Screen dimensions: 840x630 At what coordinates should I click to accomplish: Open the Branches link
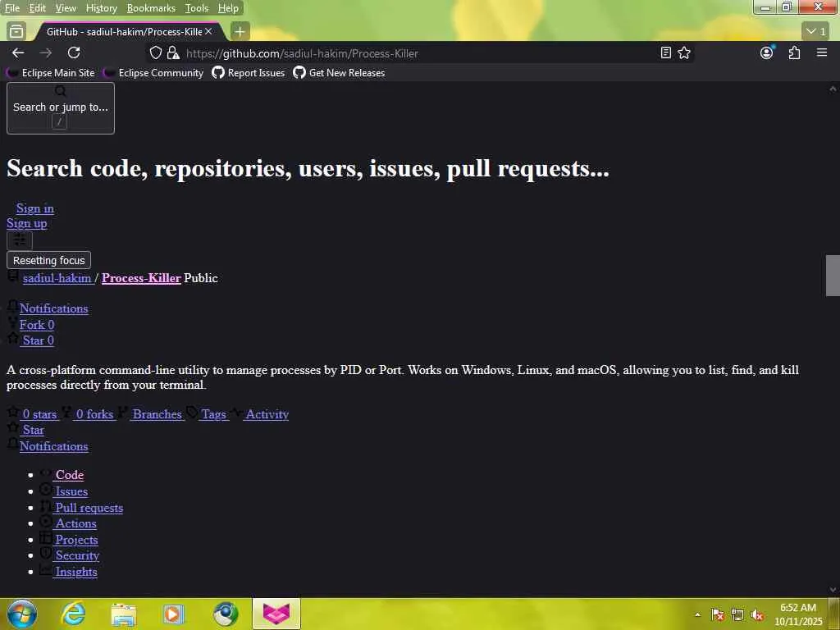click(x=157, y=414)
